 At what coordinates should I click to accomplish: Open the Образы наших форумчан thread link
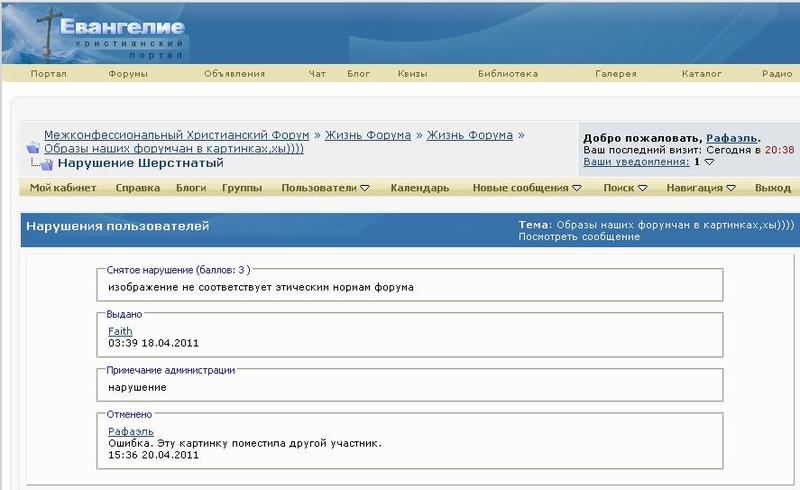point(174,148)
